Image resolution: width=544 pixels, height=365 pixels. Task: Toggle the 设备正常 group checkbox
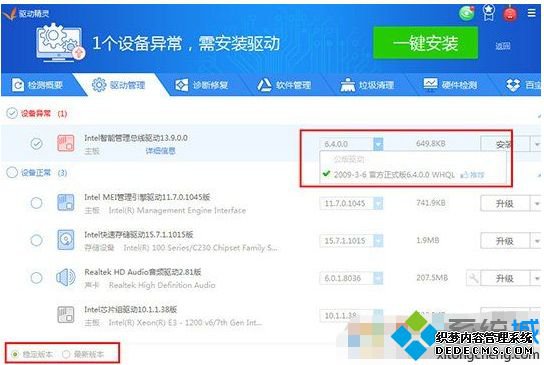(x=12, y=172)
